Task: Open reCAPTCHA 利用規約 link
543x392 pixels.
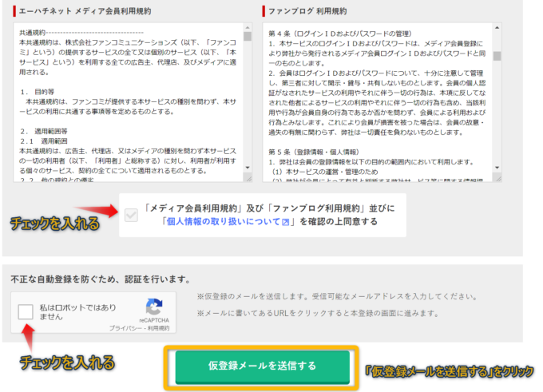Action: coord(160,327)
